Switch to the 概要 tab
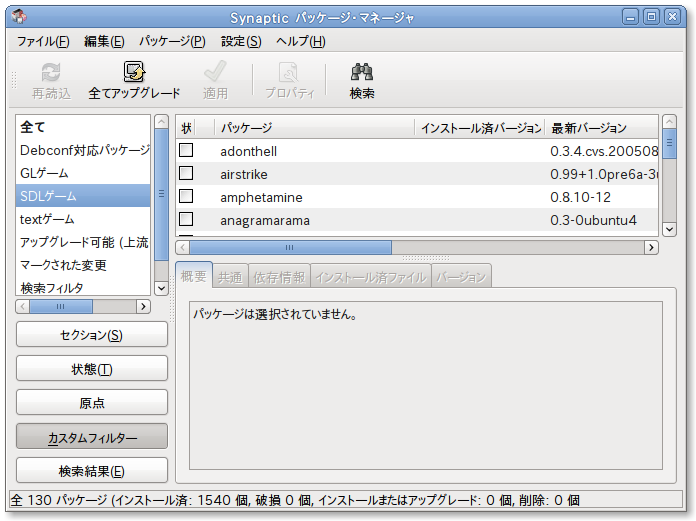The width and height of the screenshot is (696, 521). coord(194,276)
